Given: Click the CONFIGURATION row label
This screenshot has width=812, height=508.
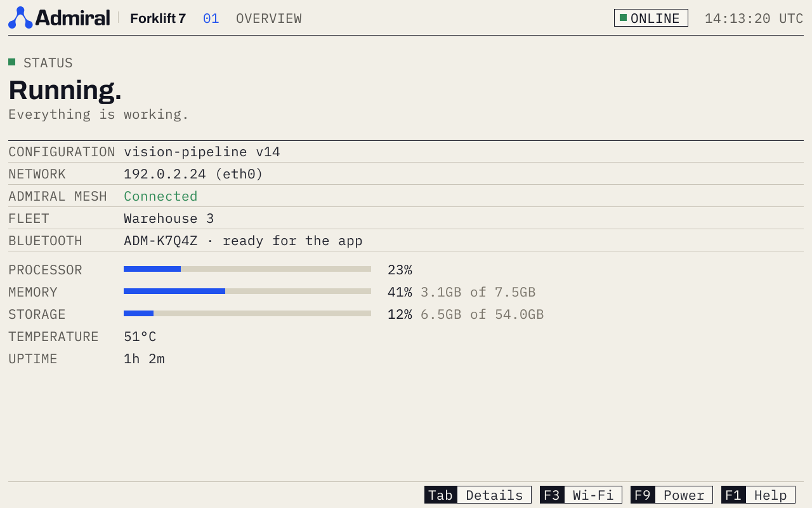Looking at the screenshot, I should click(x=62, y=152).
